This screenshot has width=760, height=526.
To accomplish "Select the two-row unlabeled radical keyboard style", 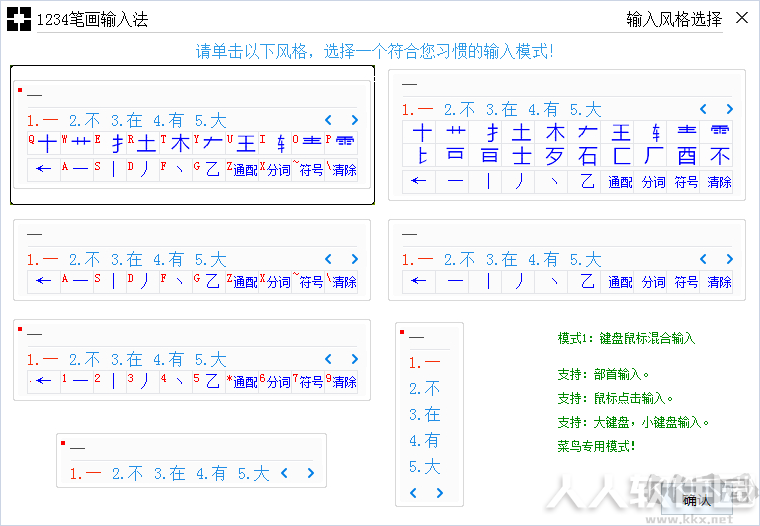I will 567,135.
